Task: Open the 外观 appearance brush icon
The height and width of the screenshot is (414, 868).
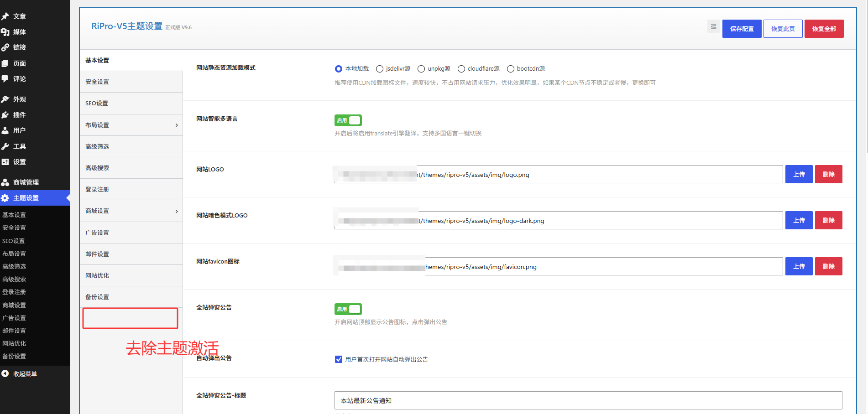Action: pos(5,99)
